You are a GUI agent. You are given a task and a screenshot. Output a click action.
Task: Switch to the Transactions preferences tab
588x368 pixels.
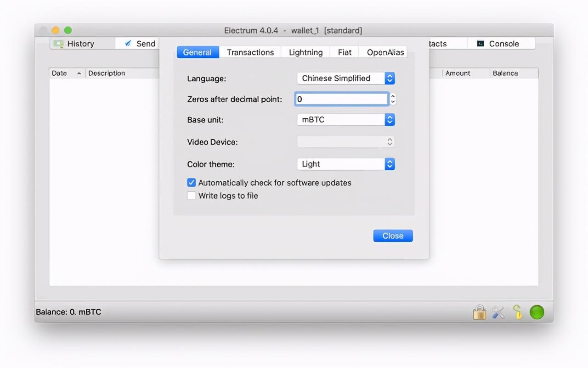(250, 52)
